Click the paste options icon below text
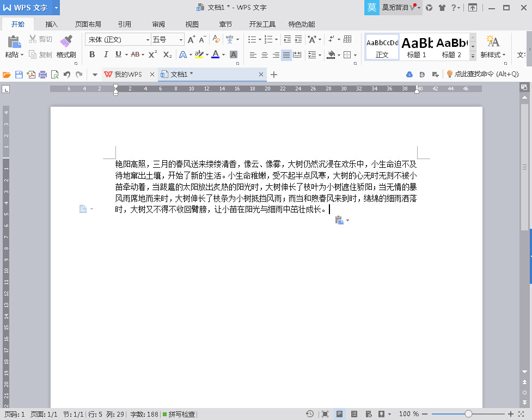 [339, 220]
